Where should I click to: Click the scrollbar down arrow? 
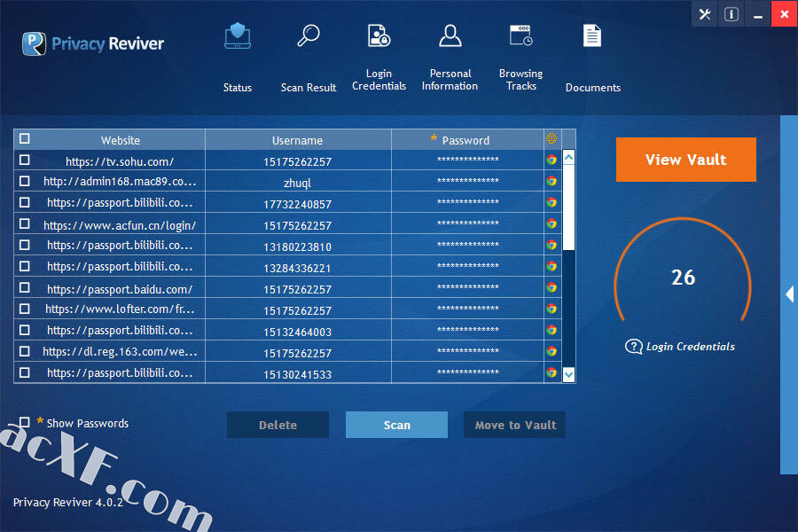[568, 374]
